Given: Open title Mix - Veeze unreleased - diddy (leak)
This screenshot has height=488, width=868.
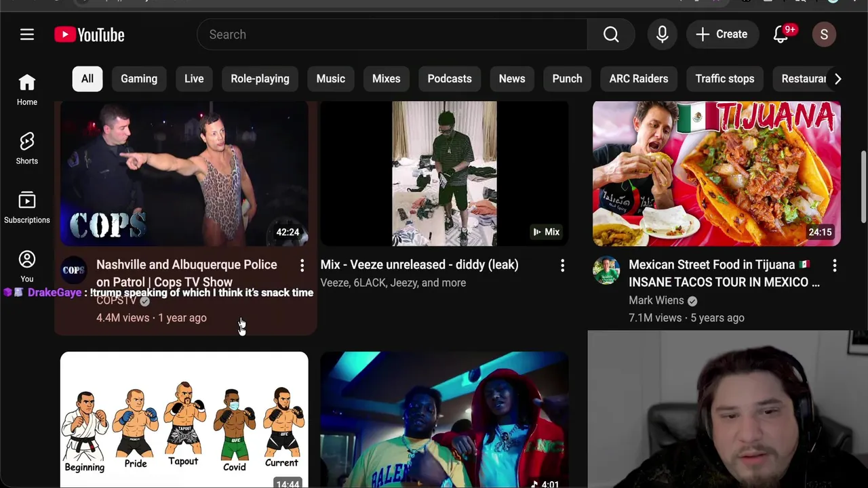Looking at the screenshot, I should [420, 265].
